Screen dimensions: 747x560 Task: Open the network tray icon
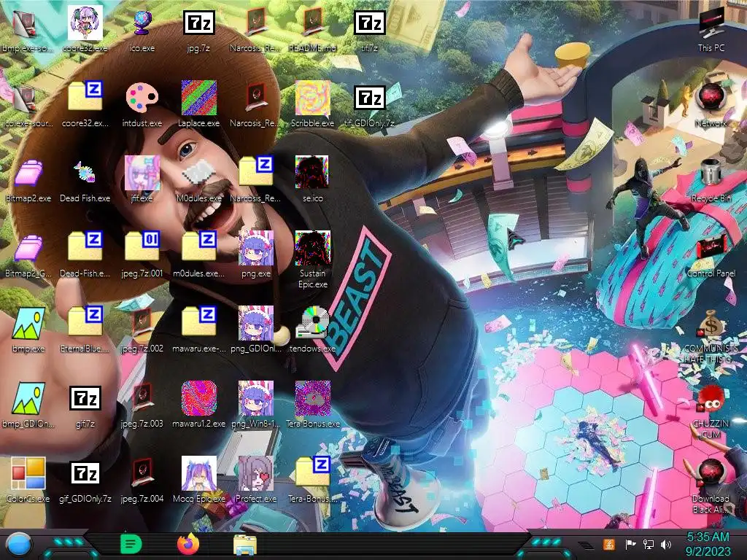pyautogui.click(x=648, y=544)
